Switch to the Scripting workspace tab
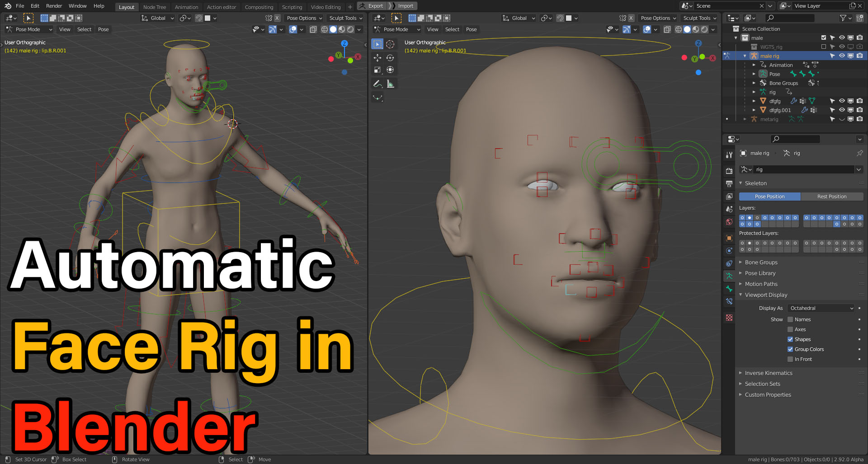Screen dimensions: 868x464 tap(292, 7)
